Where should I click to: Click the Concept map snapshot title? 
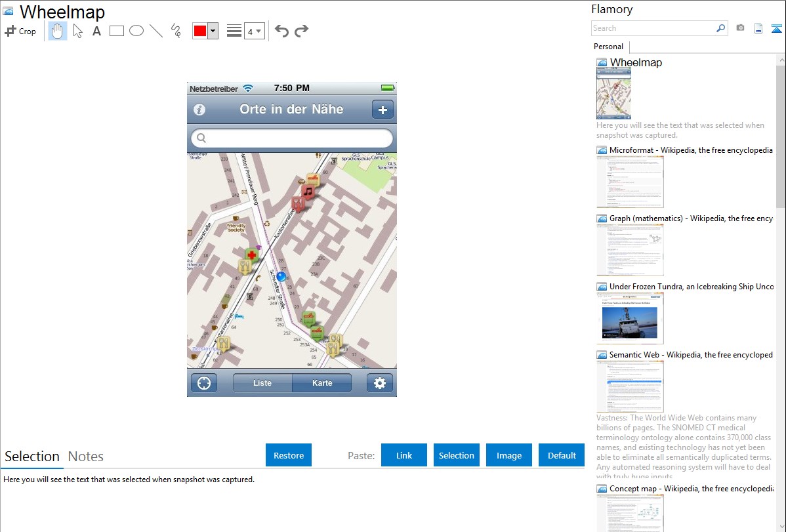coord(692,489)
